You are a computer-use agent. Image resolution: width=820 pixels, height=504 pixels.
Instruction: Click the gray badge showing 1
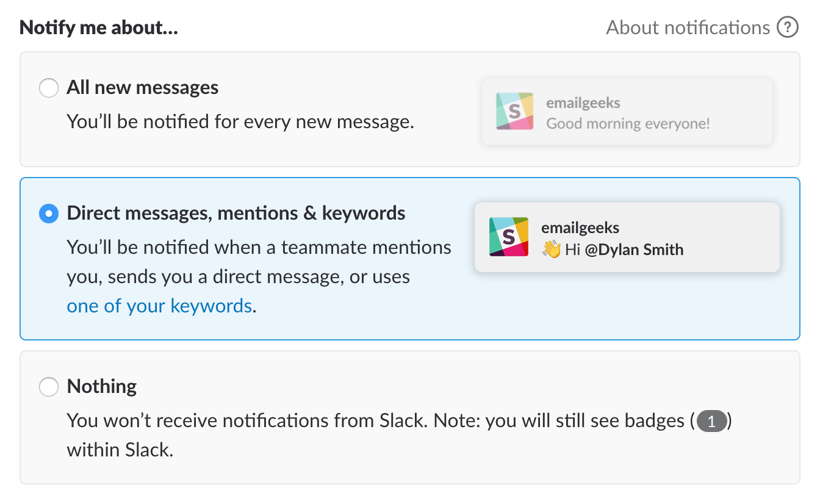[711, 421]
